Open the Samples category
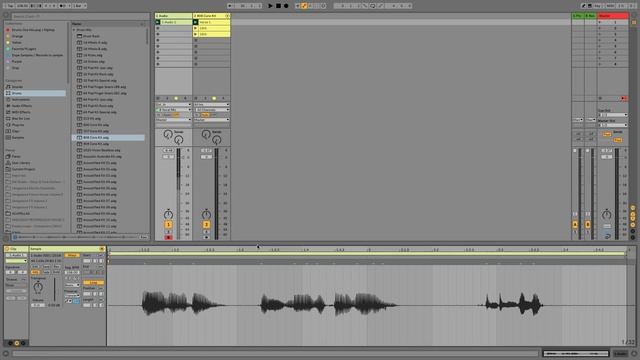The image size is (640, 360). (x=18, y=138)
